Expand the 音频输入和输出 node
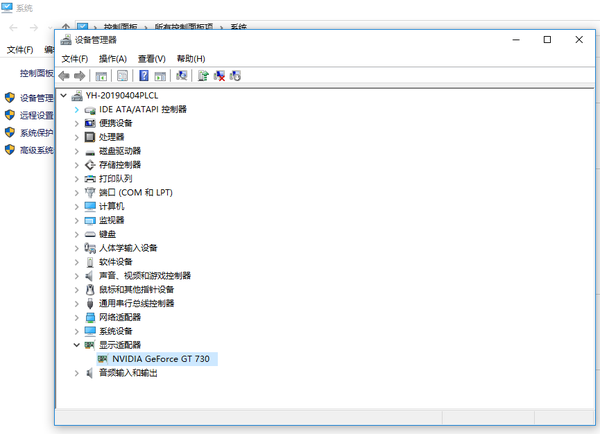The width and height of the screenshot is (600, 434). point(77,373)
